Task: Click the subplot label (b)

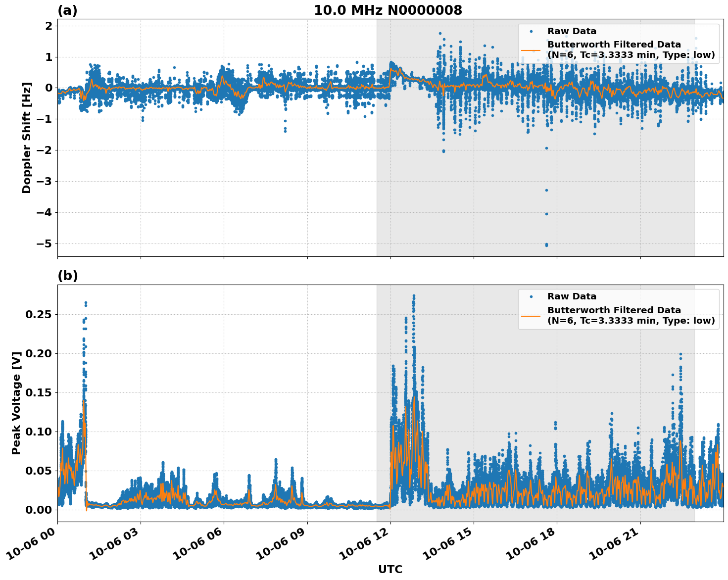Action: [68, 276]
